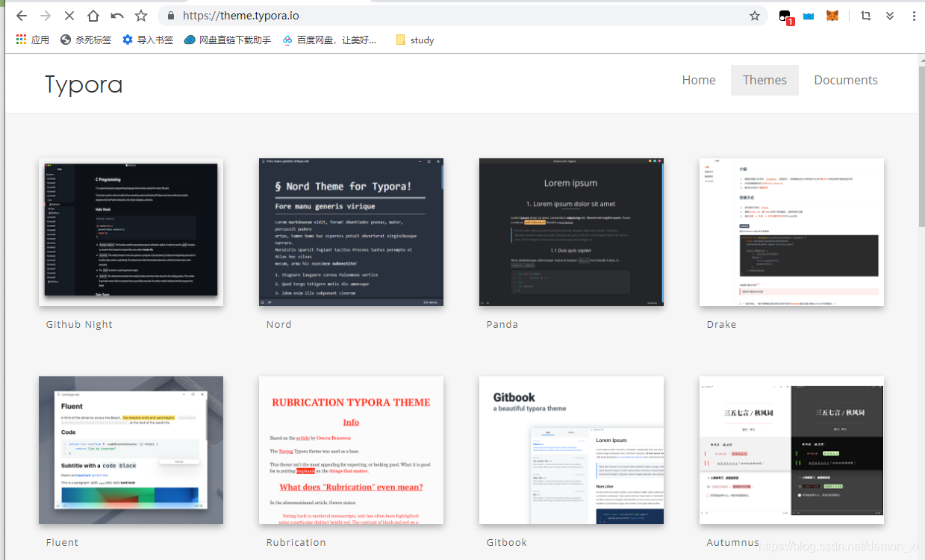This screenshot has width=925, height=560.
Task: Open 杀死标签 bookmark
Action: [86, 40]
